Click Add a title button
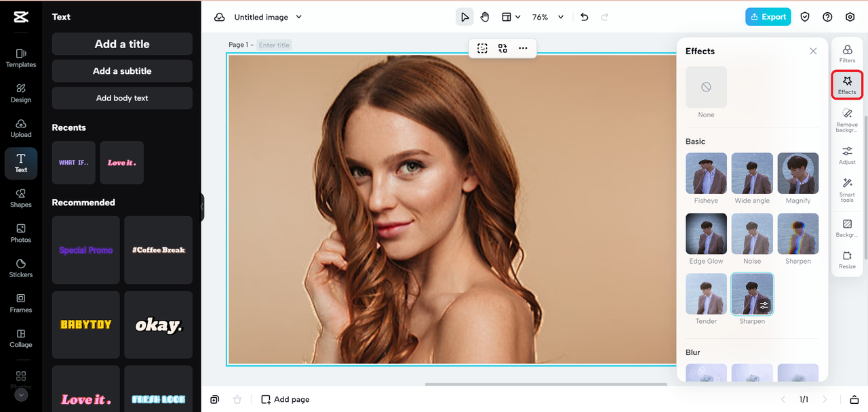Screen dimensions: 868x412 (x=122, y=44)
